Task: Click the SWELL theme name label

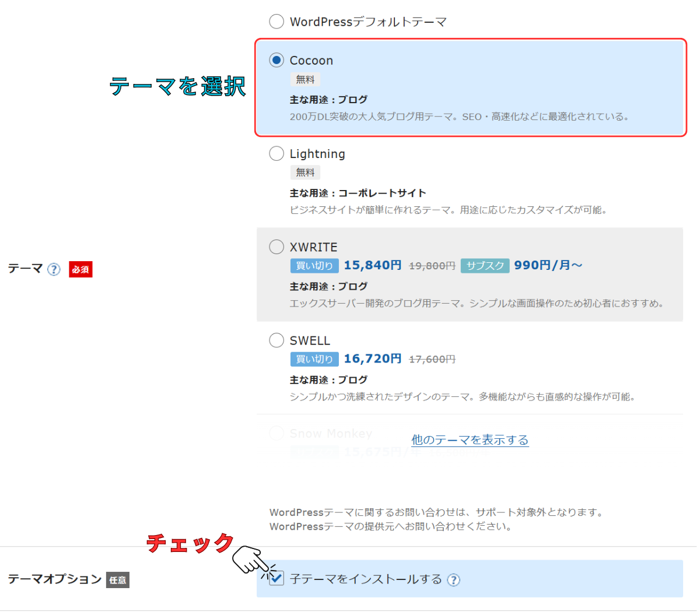Action: (x=310, y=340)
